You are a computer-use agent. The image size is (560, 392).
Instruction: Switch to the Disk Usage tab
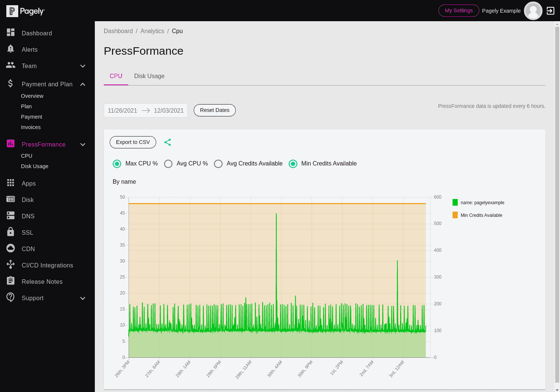[x=149, y=76]
